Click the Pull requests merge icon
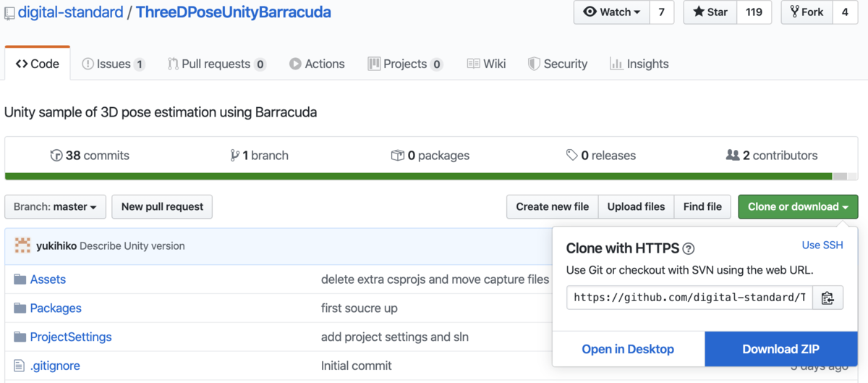Image resolution: width=868 pixels, height=383 pixels. point(173,64)
